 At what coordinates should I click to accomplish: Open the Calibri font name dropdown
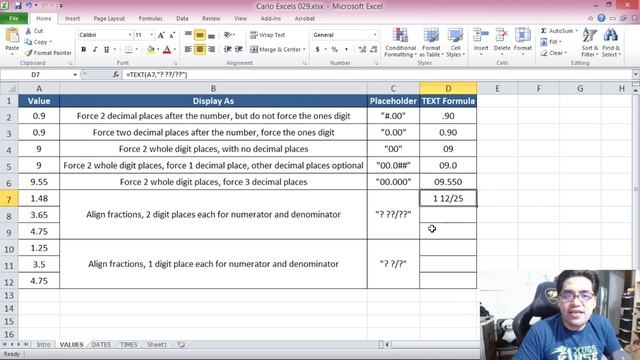pyautogui.click(x=130, y=35)
